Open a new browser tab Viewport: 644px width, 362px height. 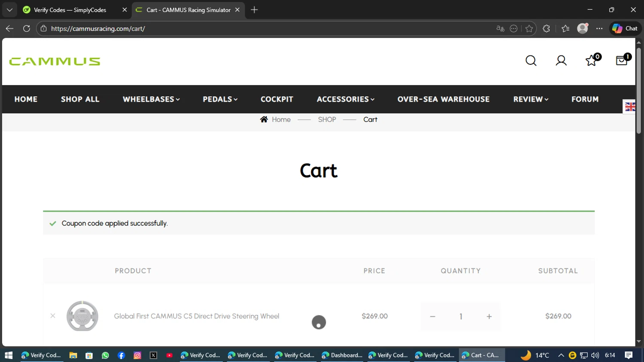tap(254, 9)
